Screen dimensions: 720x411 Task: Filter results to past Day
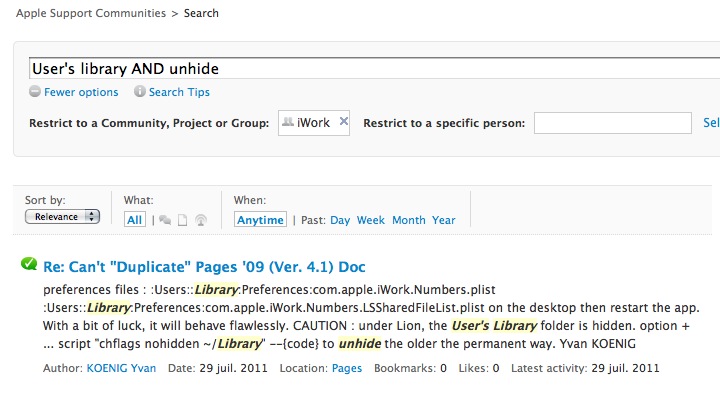340,220
